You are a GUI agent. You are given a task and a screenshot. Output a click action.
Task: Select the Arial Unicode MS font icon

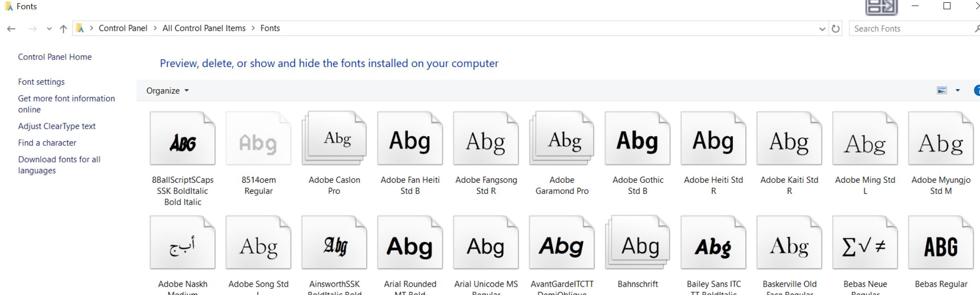486,243
